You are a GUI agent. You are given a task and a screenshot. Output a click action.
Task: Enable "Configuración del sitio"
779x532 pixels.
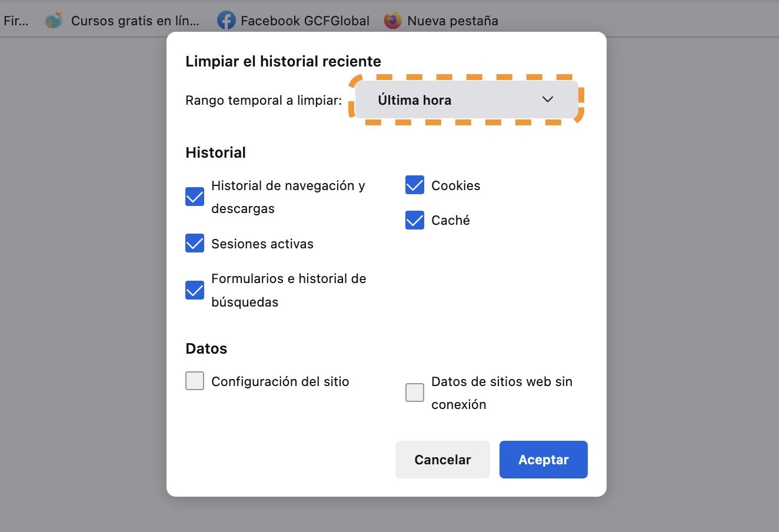tap(194, 381)
